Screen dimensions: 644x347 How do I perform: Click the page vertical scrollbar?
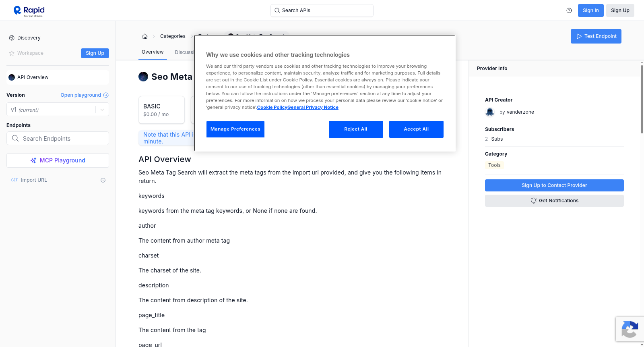(642, 99)
